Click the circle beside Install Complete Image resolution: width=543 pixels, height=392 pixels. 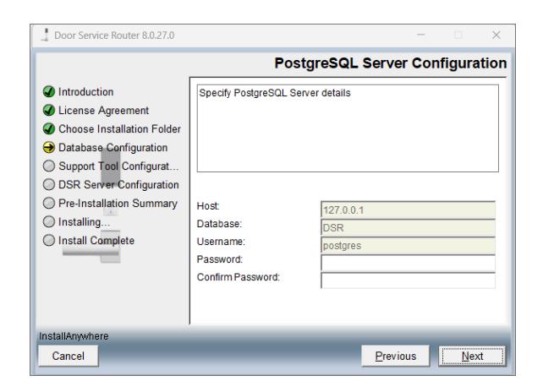tap(49, 240)
